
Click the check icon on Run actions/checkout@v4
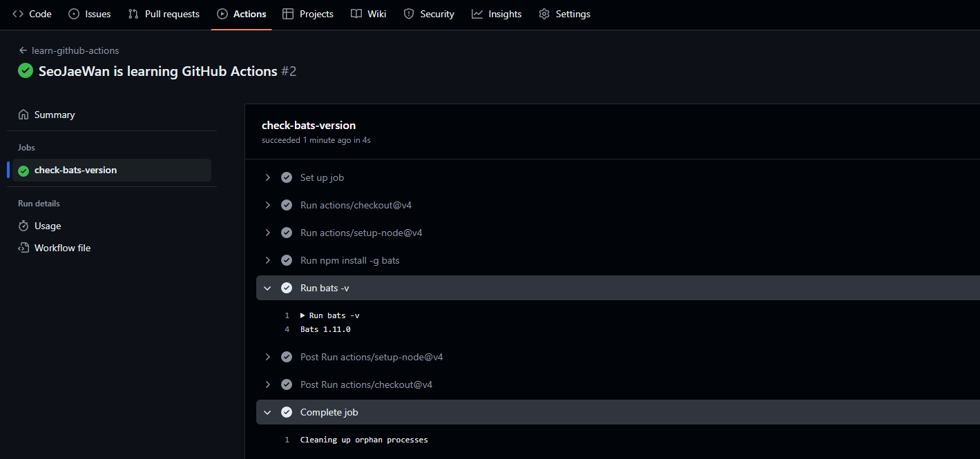(x=287, y=205)
